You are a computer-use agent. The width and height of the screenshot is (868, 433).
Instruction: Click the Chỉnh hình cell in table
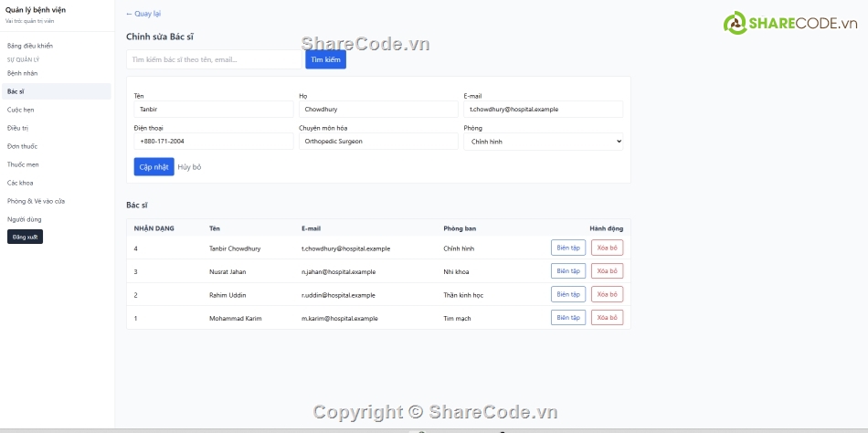(459, 248)
